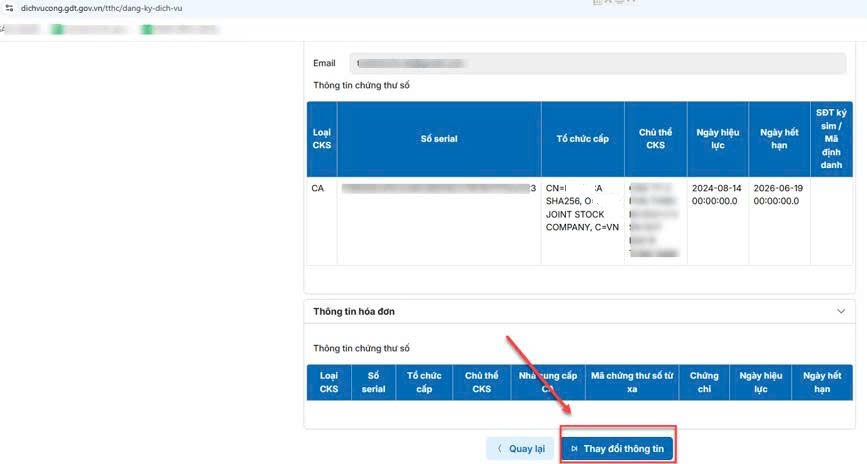
Task: Click the Tổ chức cấp header in first table
Action: click(x=582, y=139)
